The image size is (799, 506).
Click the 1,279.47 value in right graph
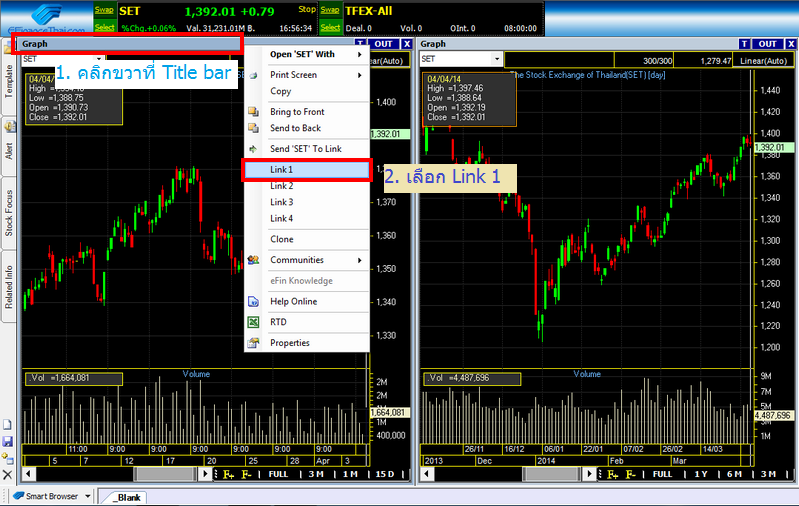pos(703,61)
